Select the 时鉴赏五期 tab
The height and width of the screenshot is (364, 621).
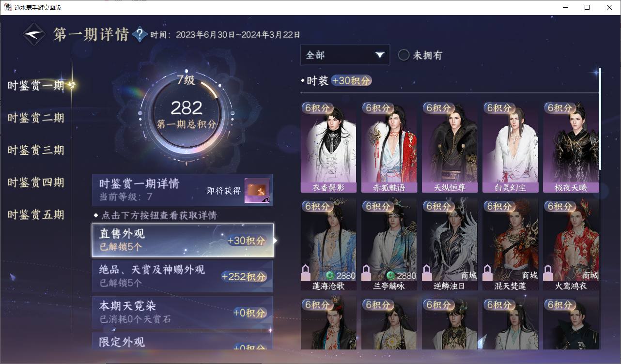(x=36, y=215)
